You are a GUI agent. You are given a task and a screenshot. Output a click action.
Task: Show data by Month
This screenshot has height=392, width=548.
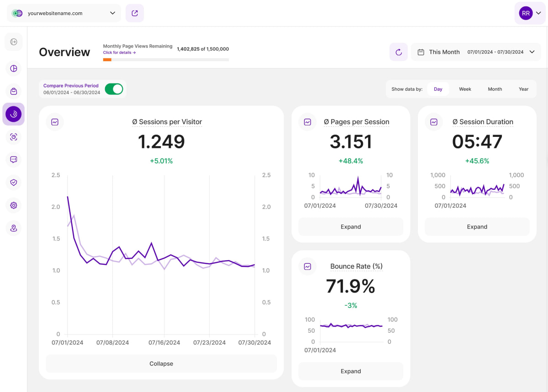pos(495,89)
